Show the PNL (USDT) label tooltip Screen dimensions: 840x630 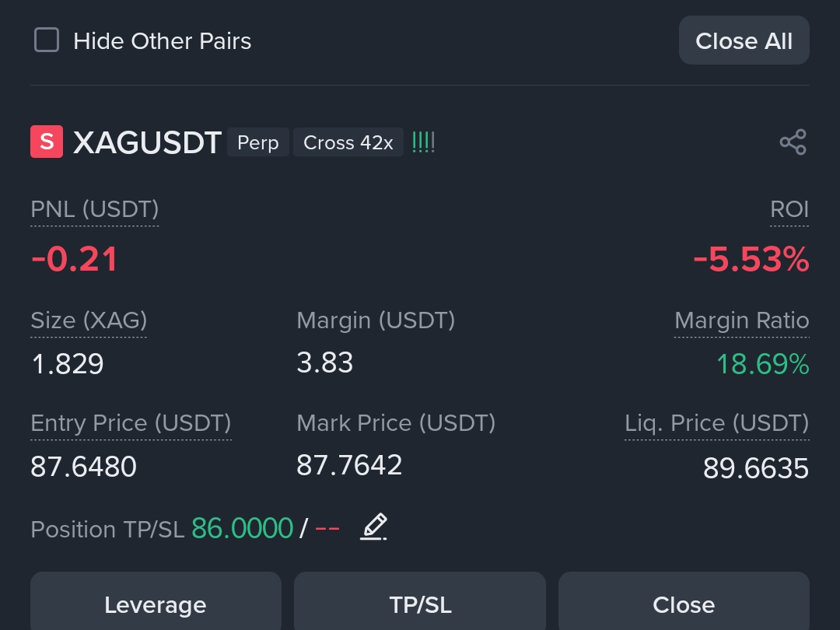(x=95, y=209)
